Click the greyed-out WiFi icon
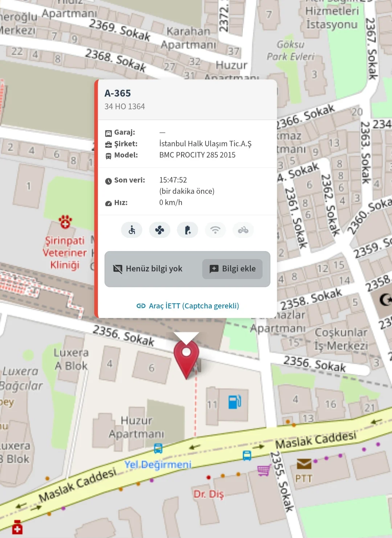 [215, 230]
